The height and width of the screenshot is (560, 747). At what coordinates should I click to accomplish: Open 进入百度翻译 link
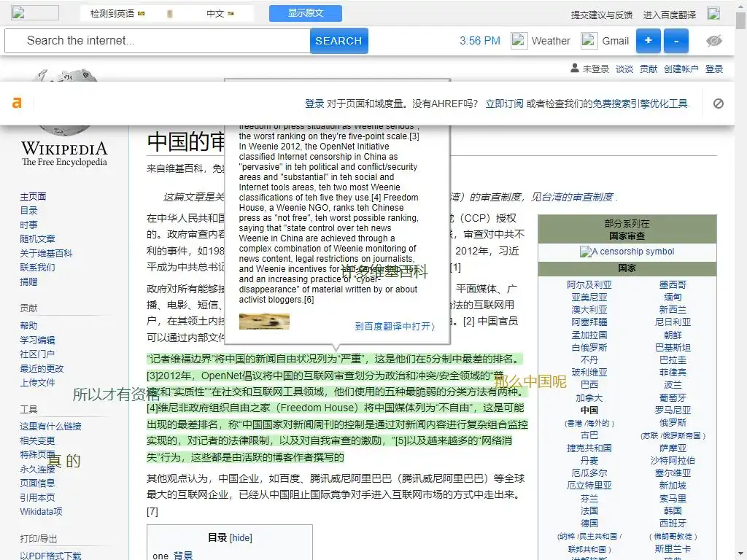pyautogui.click(x=670, y=15)
